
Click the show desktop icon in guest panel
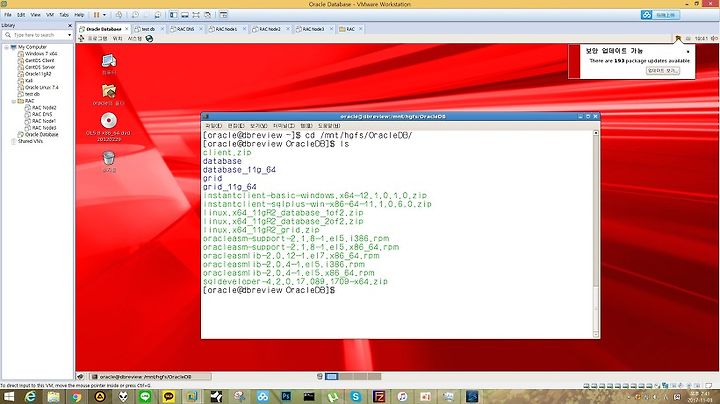pos(80,376)
